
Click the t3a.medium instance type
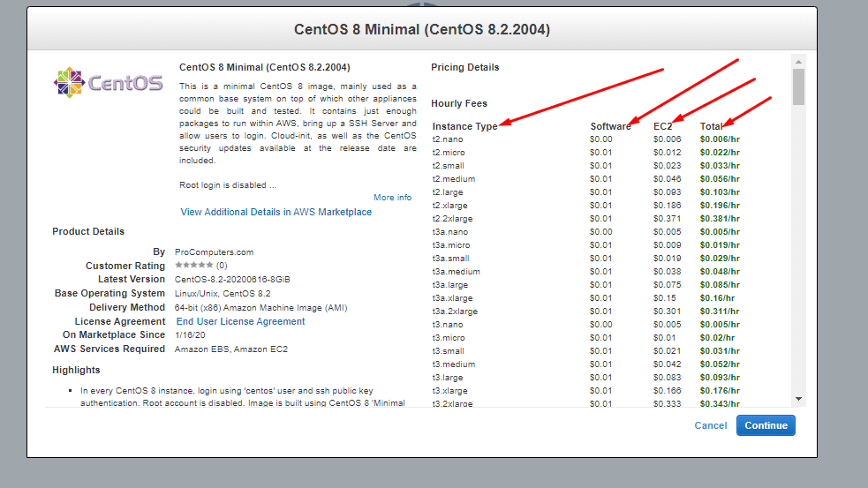point(457,272)
